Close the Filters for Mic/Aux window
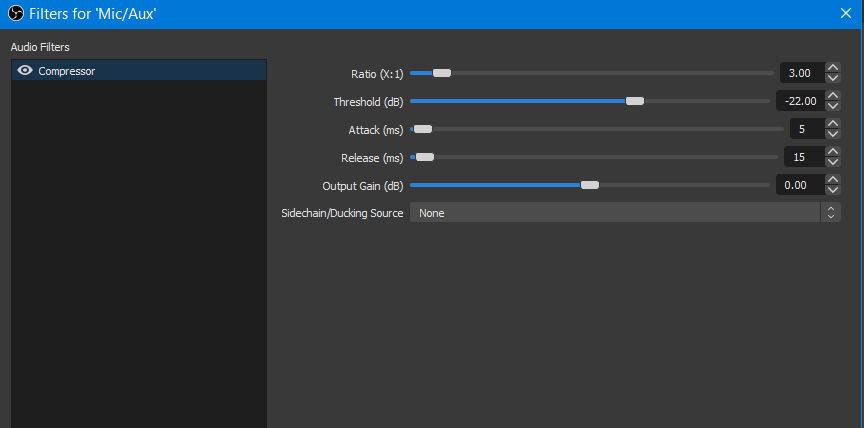 [x=845, y=14]
